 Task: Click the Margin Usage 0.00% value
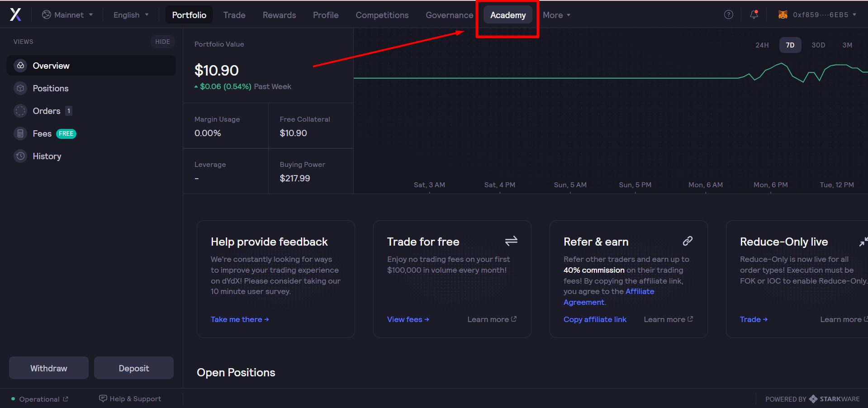pyautogui.click(x=208, y=133)
